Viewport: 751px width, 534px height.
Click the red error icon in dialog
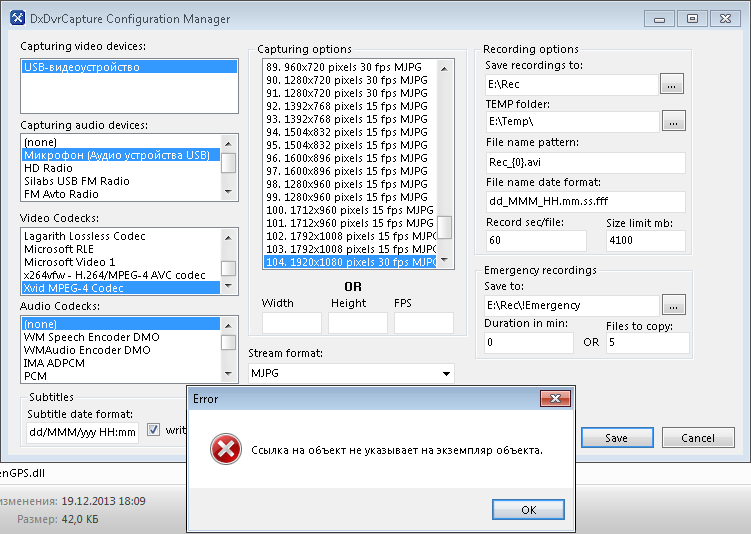(226, 450)
